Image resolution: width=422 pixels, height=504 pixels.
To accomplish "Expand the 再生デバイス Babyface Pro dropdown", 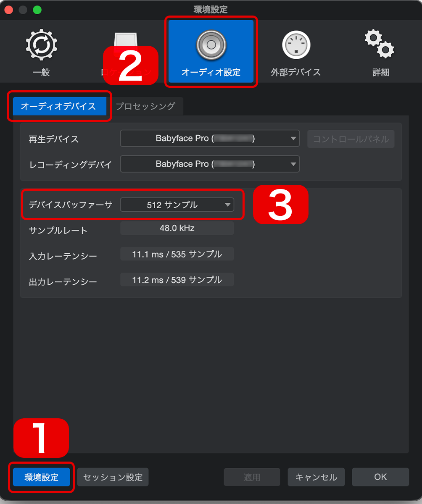I will pos(210,139).
